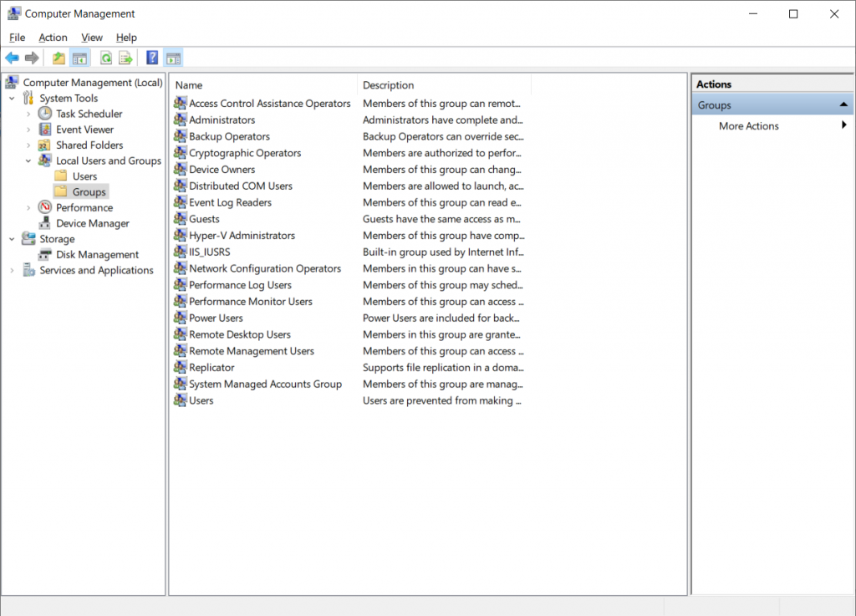Click the Replicator group icon
Image resolution: width=856 pixels, height=616 pixels.
pos(181,367)
